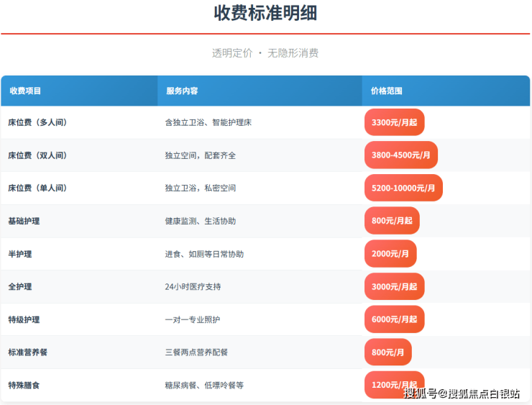The width and height of the screenshot is (532, 405).
Task: Select the 床位费（单人间） row label
Action: [x=37, y=188]
